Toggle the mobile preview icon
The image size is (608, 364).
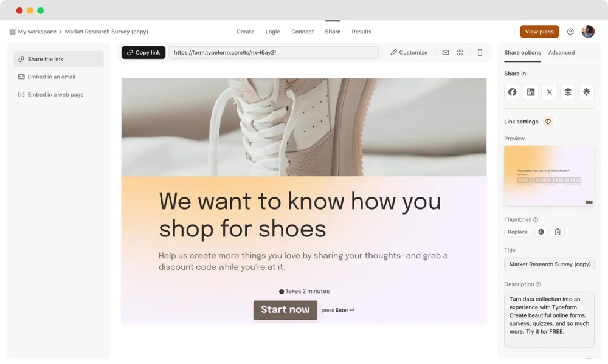pyautogui.click(x=480, y=52)
